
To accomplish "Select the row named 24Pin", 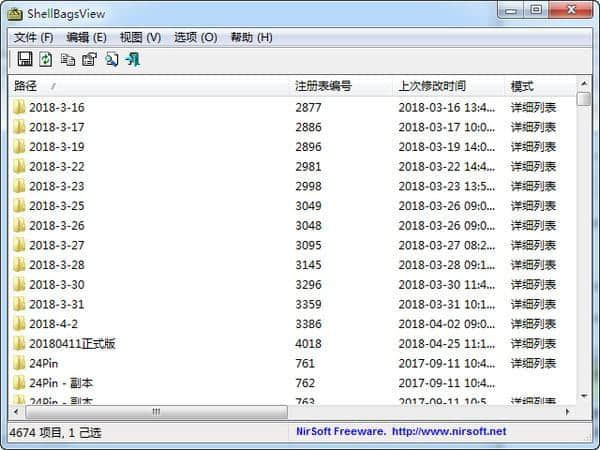I will 293,364.
